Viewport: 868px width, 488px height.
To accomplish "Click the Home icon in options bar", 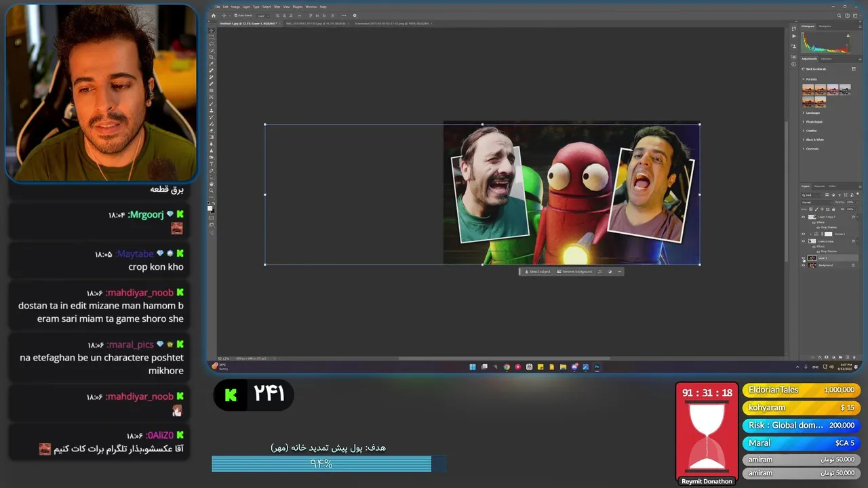I will pos(214,16).
